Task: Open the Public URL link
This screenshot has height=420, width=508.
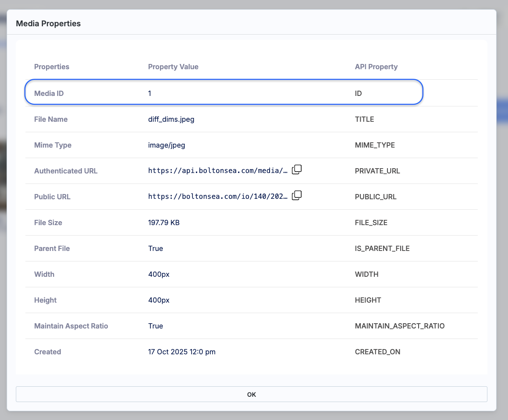Action: (x=218, y=196)
